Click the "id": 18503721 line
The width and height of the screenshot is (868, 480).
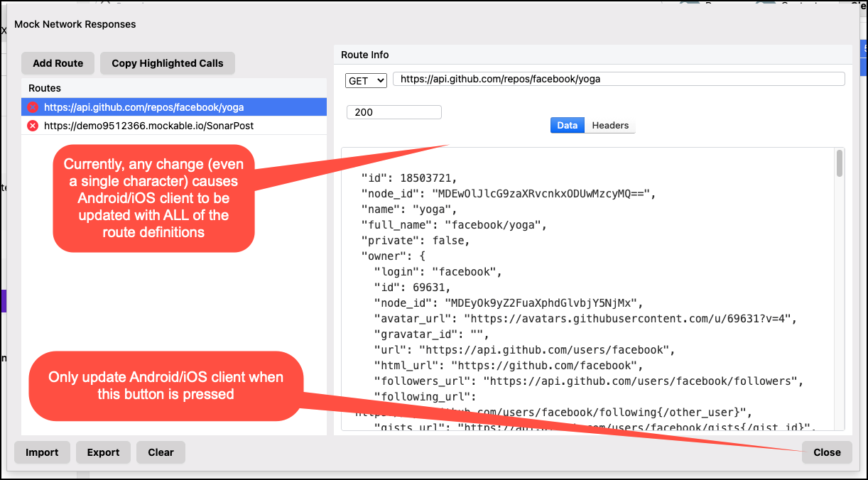pos(409,178)
